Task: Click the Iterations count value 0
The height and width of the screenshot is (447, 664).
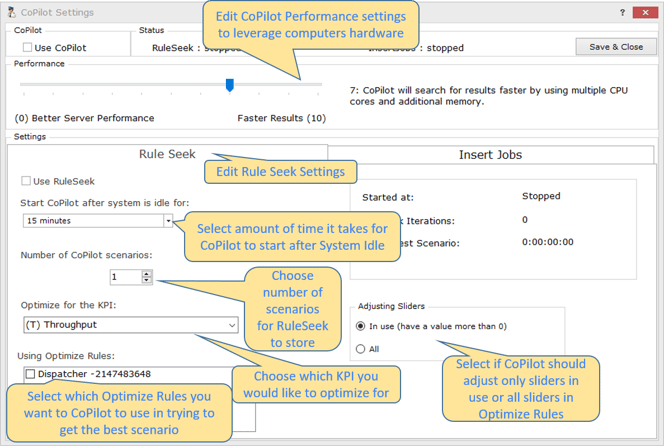Action: (x=525, y=220)
